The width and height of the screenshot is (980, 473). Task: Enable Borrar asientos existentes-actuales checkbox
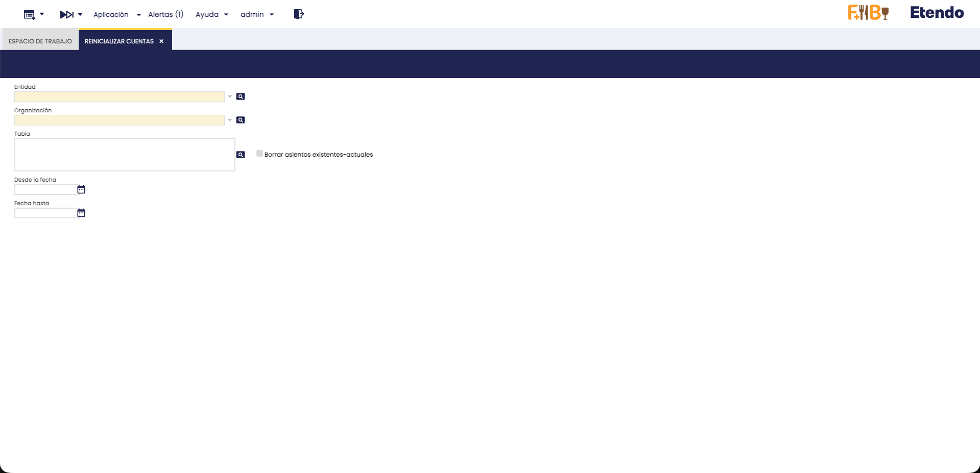[259, 154]
